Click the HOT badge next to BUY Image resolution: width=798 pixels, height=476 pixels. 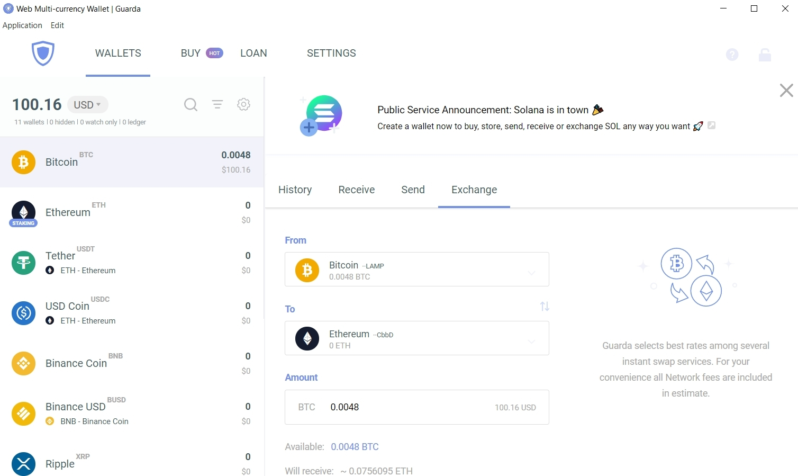pyautogui.click(x=214, y=53)
